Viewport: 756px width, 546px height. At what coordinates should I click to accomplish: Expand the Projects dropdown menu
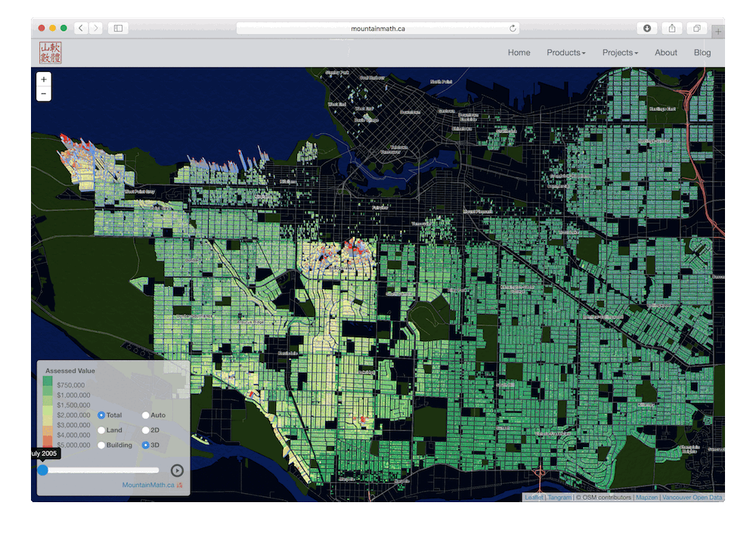[620, 53]
